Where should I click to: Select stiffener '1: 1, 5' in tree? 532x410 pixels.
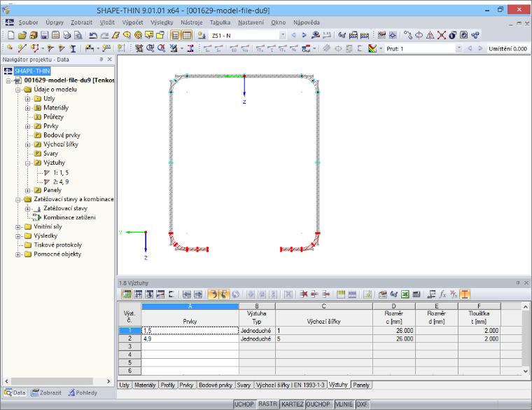[x=61, y=172]
